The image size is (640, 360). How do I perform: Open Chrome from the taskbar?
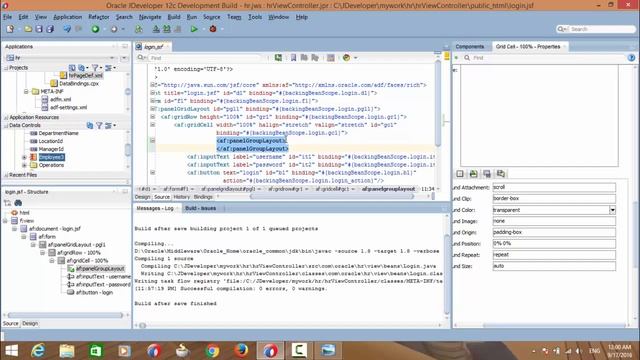point(212,351)
